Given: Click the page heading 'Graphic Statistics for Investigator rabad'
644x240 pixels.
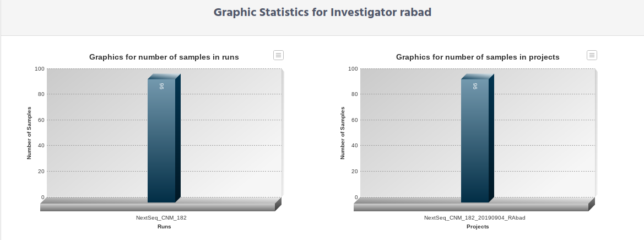Looking at the screenshot, I should [x=322, y=12].
